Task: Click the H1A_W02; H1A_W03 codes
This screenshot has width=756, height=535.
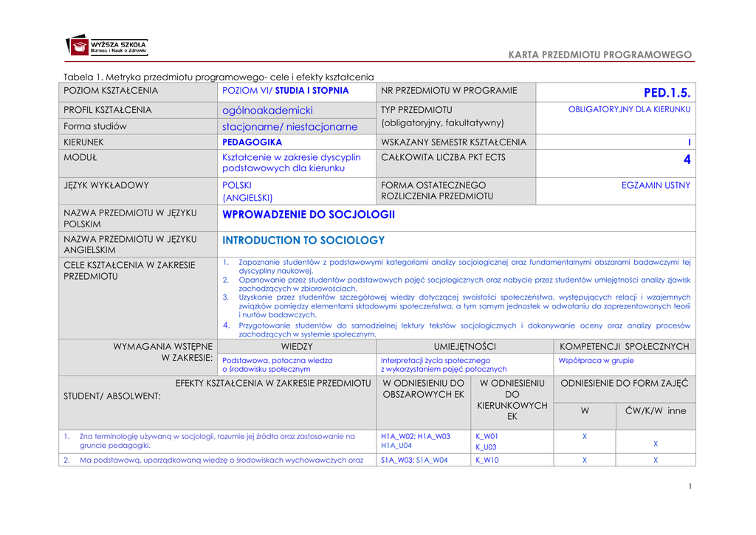Action: point(415,437)
